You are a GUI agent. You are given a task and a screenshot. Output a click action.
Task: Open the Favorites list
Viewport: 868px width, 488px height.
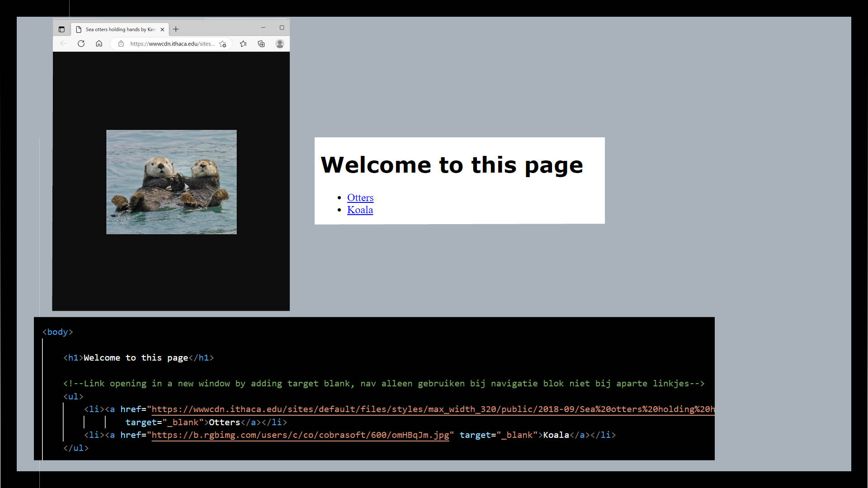[243, 44]
